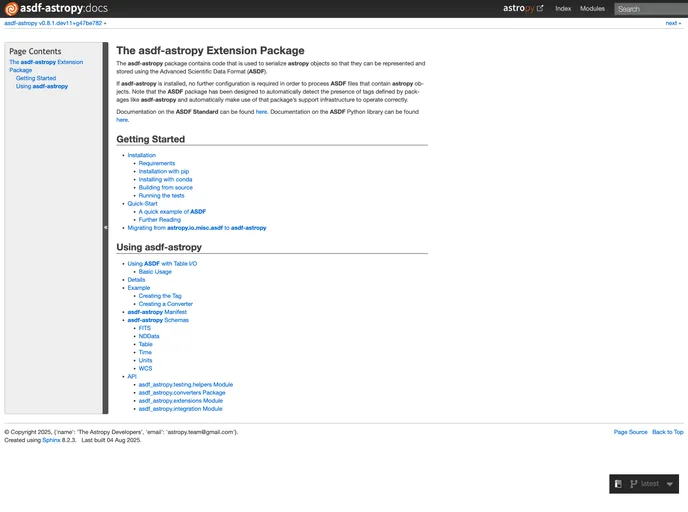Open the astropy external site link
Screen dimensions: 688x512
pos(523,8)
